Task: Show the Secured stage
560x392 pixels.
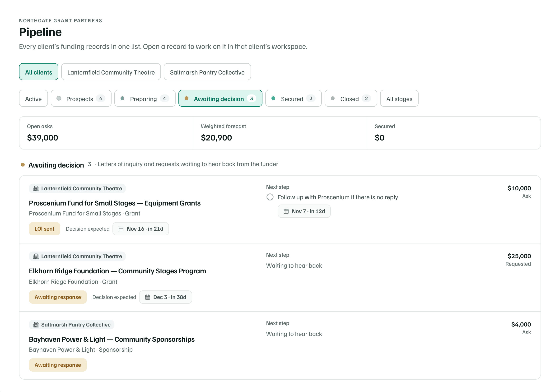Action: coord(294,98)
